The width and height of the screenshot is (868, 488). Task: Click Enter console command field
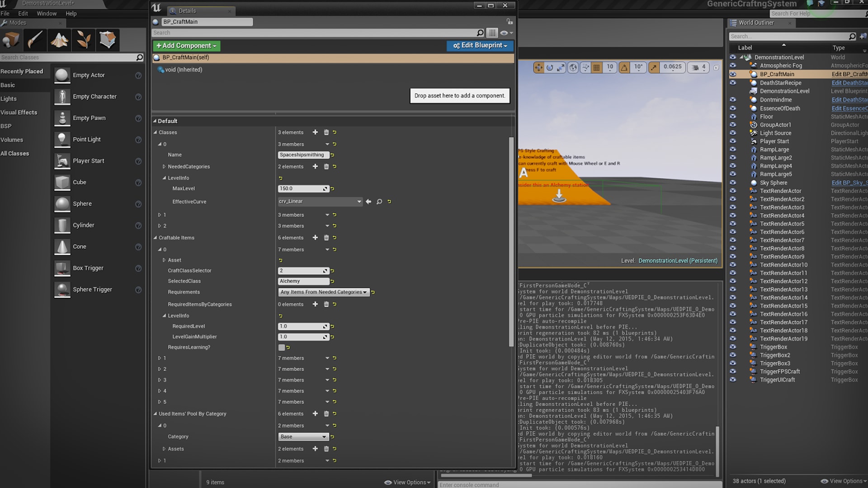pos(580,484)
